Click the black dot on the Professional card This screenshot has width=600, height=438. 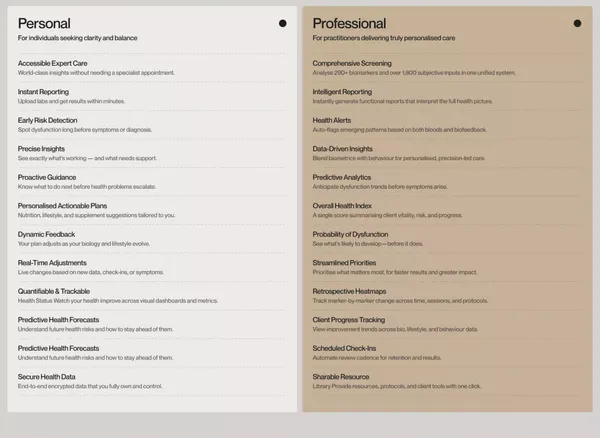(577, 23)
